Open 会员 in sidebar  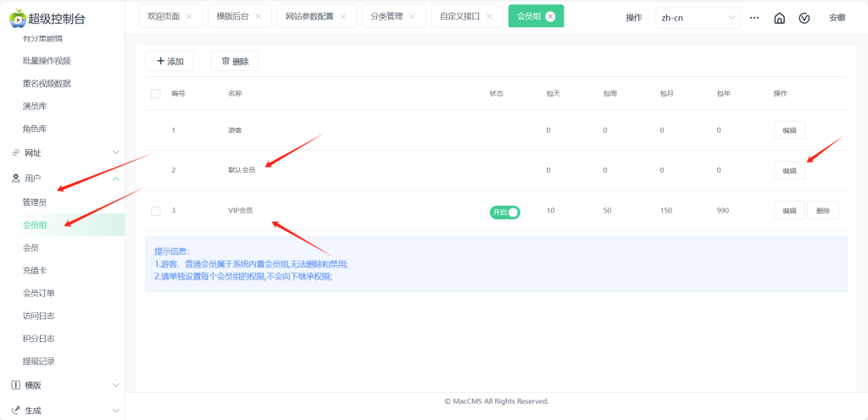[x=31, y=247]
